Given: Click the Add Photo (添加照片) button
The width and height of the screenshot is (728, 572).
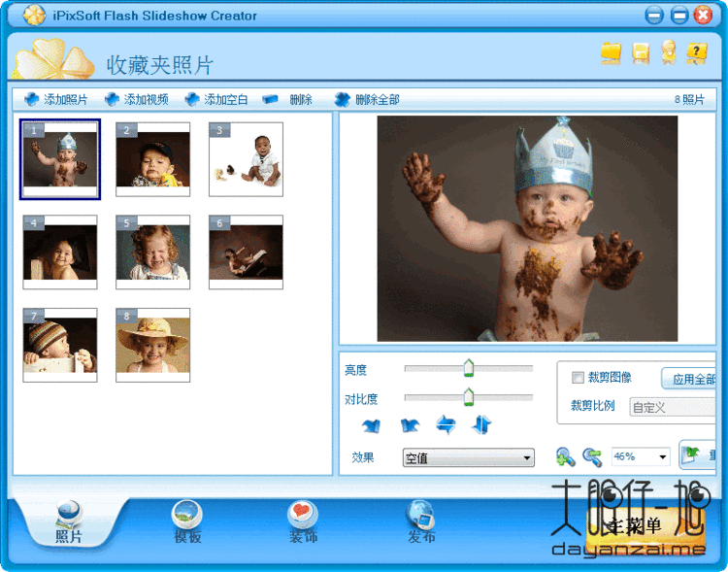Looking at the screenshot, I should pyautogui.click(x=55, y=99).
